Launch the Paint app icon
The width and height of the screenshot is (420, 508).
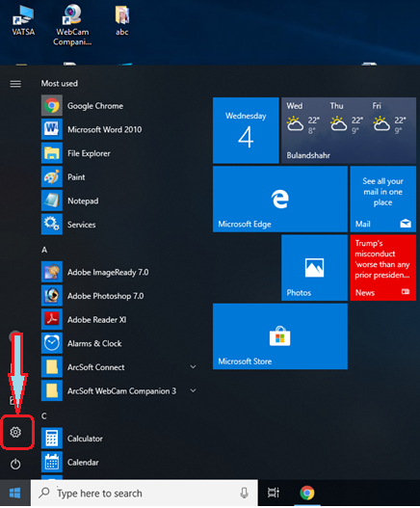[52, 177]
